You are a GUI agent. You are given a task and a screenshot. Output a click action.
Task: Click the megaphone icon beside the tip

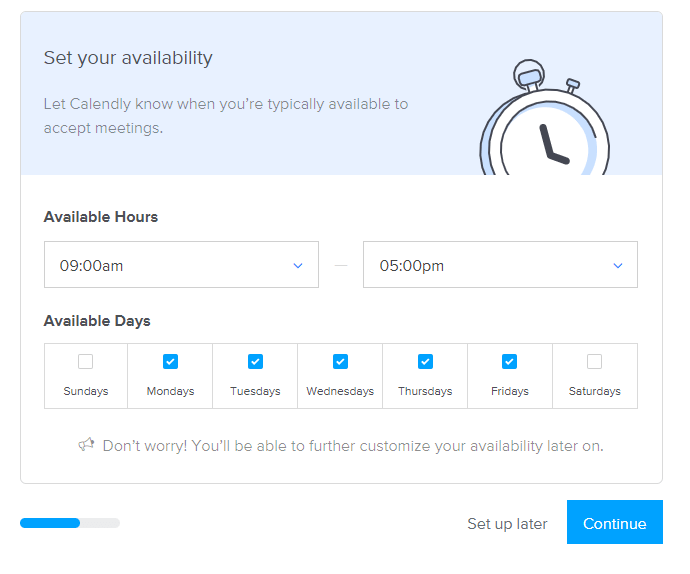87,445
